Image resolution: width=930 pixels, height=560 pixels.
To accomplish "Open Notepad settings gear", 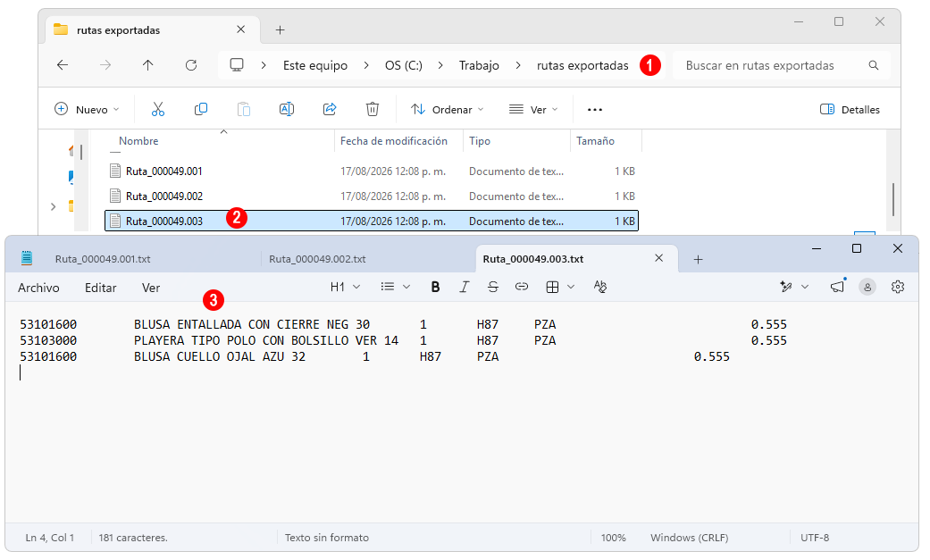I will 898,287.
